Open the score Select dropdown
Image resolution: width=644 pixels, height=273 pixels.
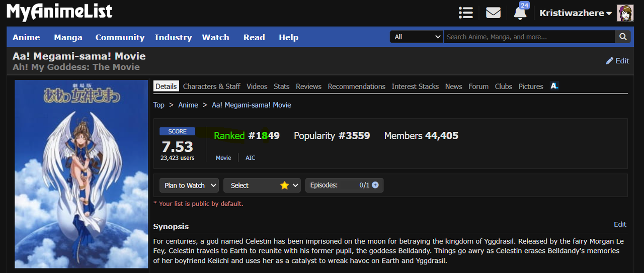point(262,185)
